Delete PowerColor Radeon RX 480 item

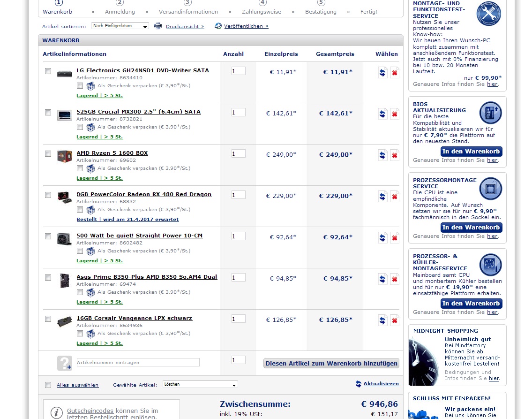pyautogui.click(x=394, y=197)
